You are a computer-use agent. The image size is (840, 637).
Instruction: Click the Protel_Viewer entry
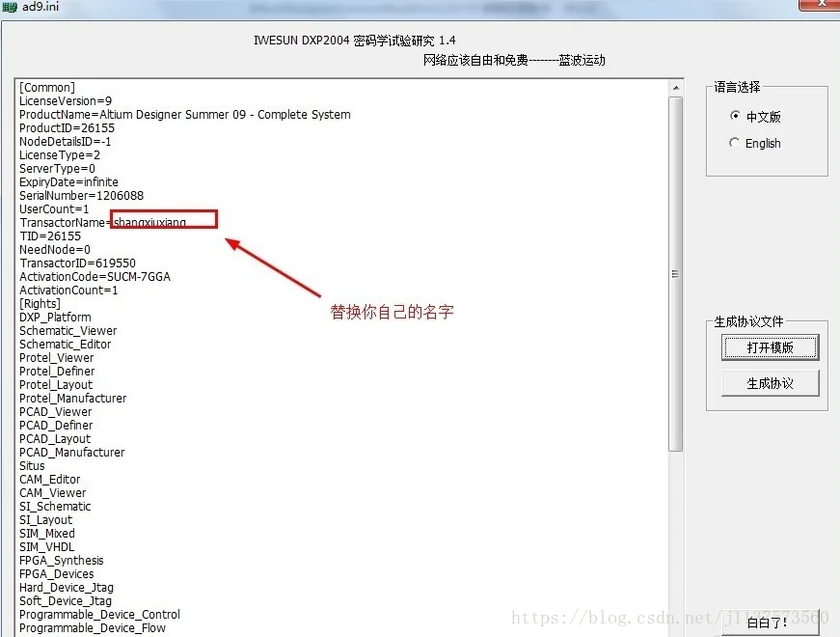(x=57, y=358)
